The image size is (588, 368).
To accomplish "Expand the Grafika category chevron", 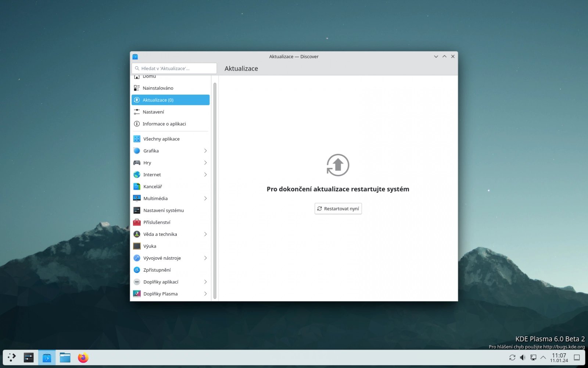I will 205,151.
